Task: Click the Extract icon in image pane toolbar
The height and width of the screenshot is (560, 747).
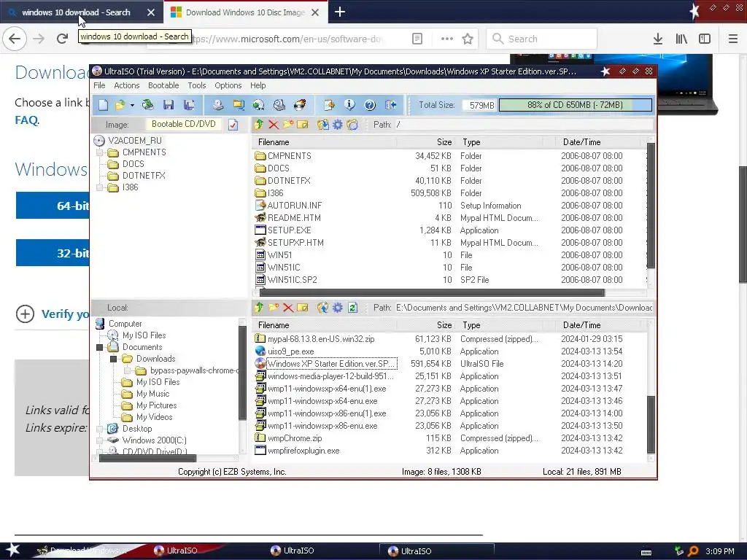Action: click(x=322, y=124)
